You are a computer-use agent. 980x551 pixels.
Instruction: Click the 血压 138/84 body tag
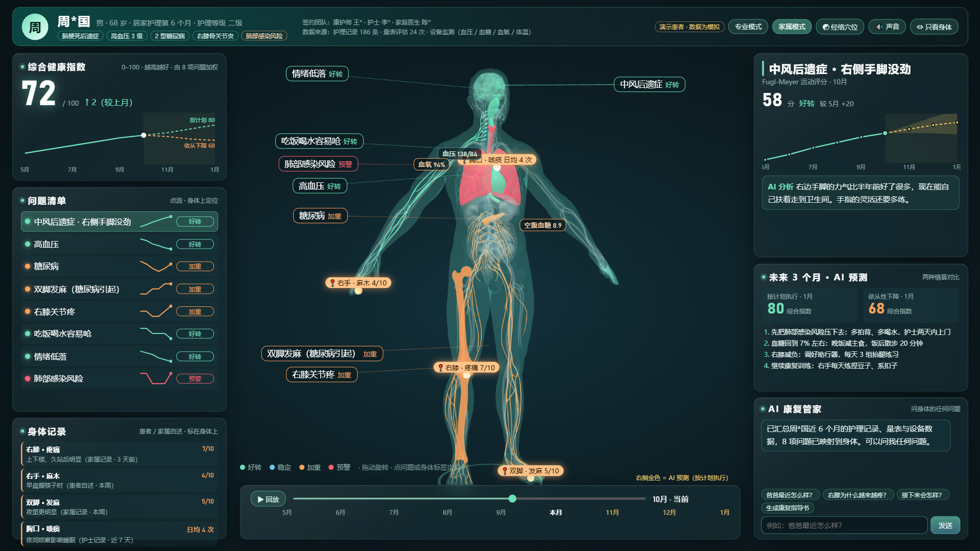tap(460, 154)
